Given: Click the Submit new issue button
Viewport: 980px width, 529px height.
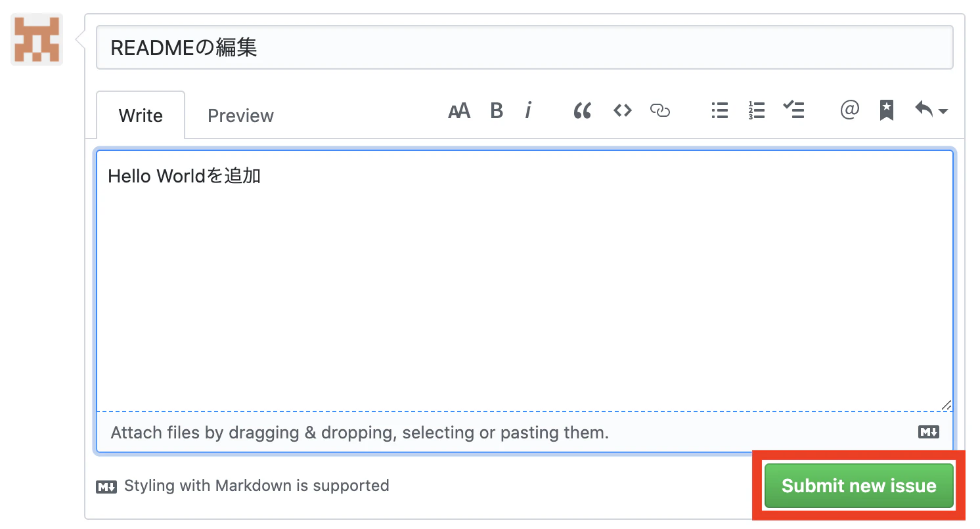Looking at the screenshot, I should coord(858,486).
